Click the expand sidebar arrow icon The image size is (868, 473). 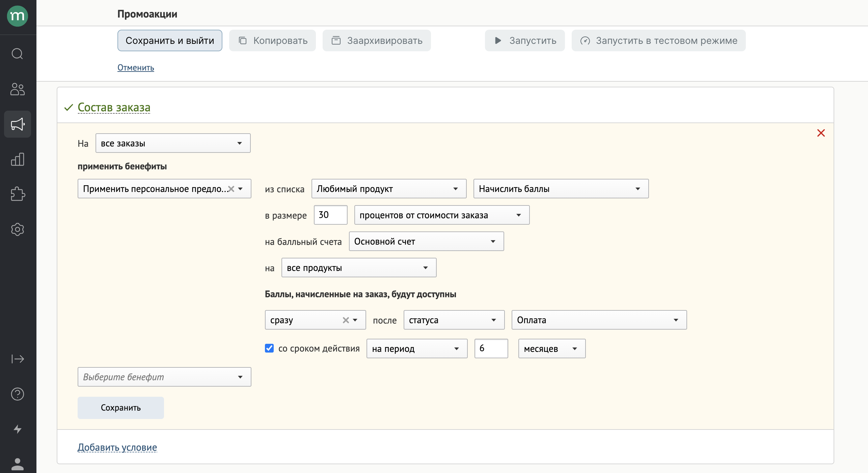click(18, 359)
